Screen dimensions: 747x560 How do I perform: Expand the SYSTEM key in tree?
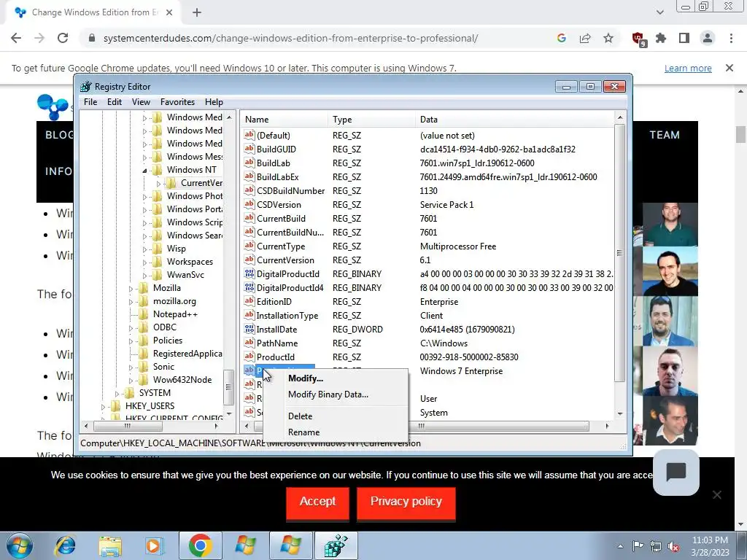coord(117,393)
